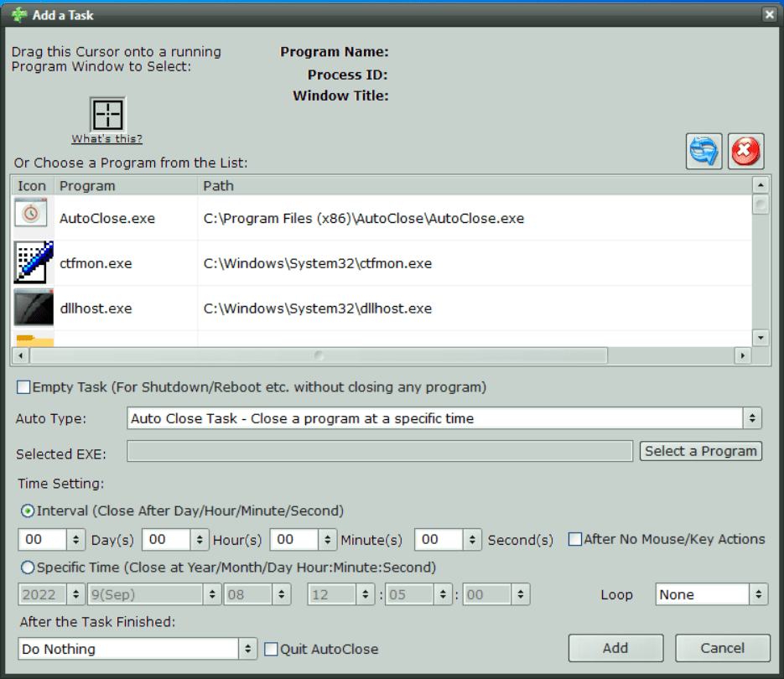This screenshot has width=784, height=679.
Task: Click path C:\Windows\System32\ctfmon.exe
Action: click(x=318, y=263)
